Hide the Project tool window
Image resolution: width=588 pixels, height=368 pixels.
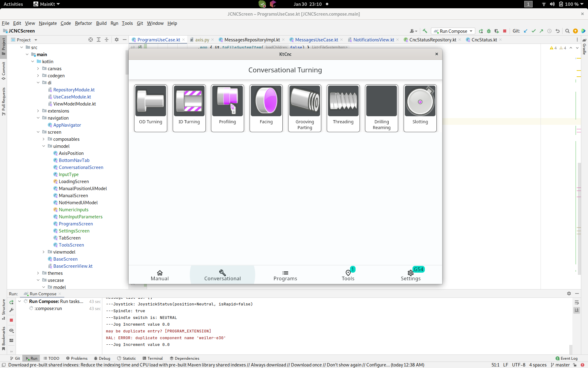click(124, 40)
